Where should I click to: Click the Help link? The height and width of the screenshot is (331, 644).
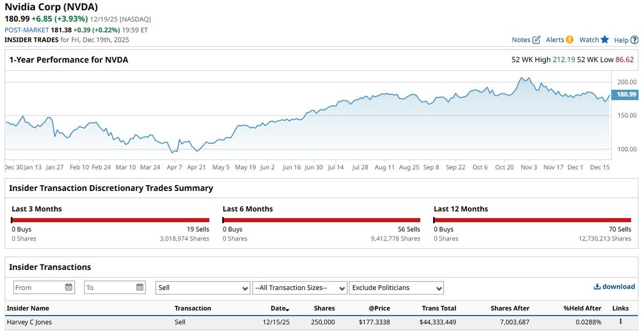click(621, 40)
